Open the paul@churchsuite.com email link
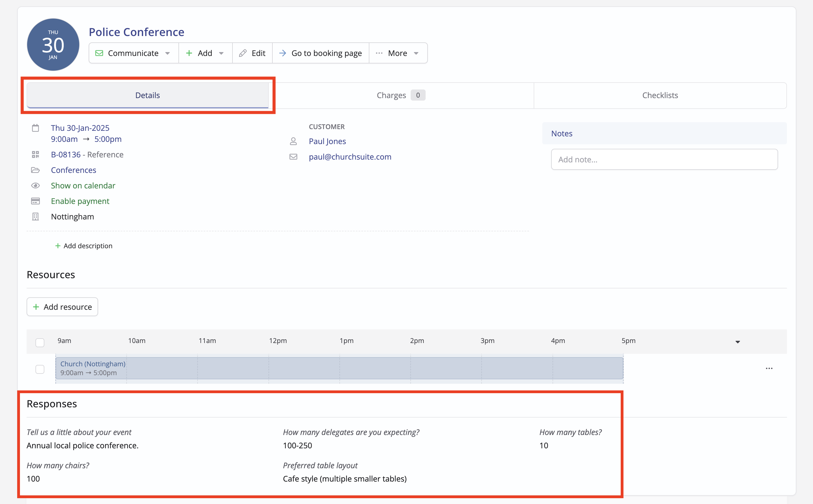Viewport: 813px width, 504px height. click(350, 157)
